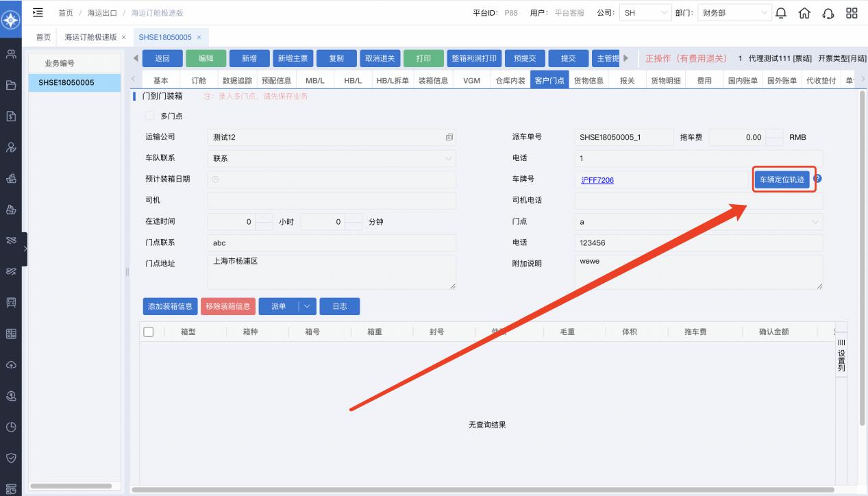Open the four-squares app grid icon
The height and width of the screenshot is (496, 868).
coord(852,13)
